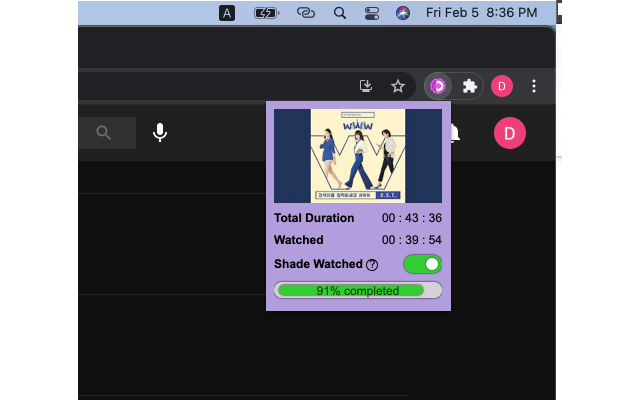640x400 pixels.
Task: Open the Chrome three-dot menu
Action: tap(534, 86)
